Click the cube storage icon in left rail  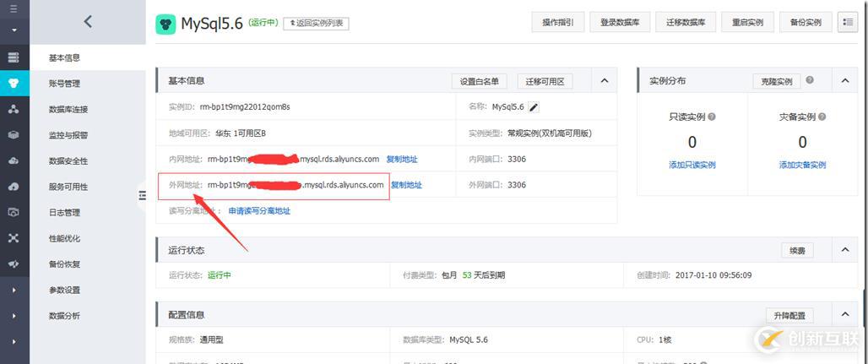click(x=14, y=135)
